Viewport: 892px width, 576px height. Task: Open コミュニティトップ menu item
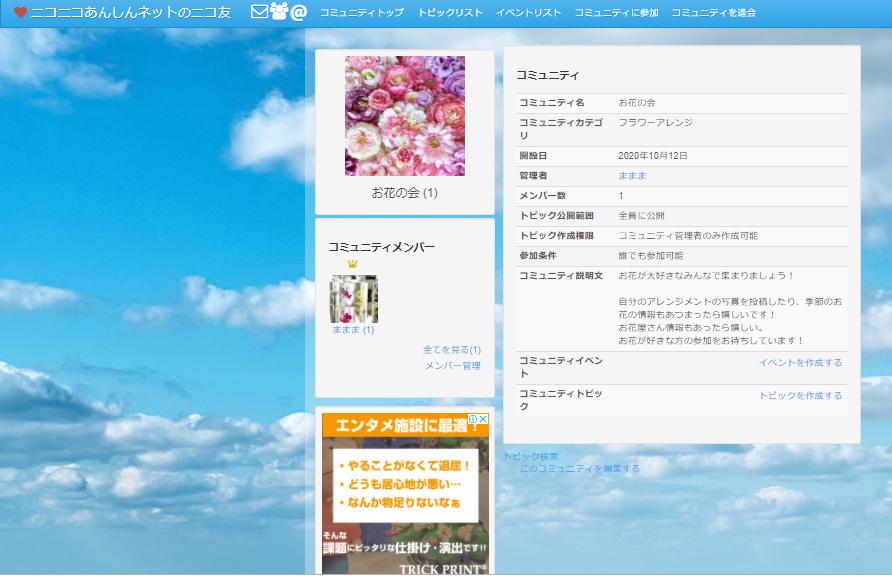[362, 13]
